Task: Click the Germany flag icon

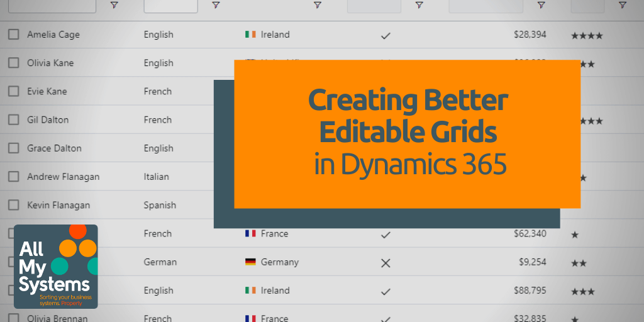Action: pyautogui.click(x=250, y=262)
